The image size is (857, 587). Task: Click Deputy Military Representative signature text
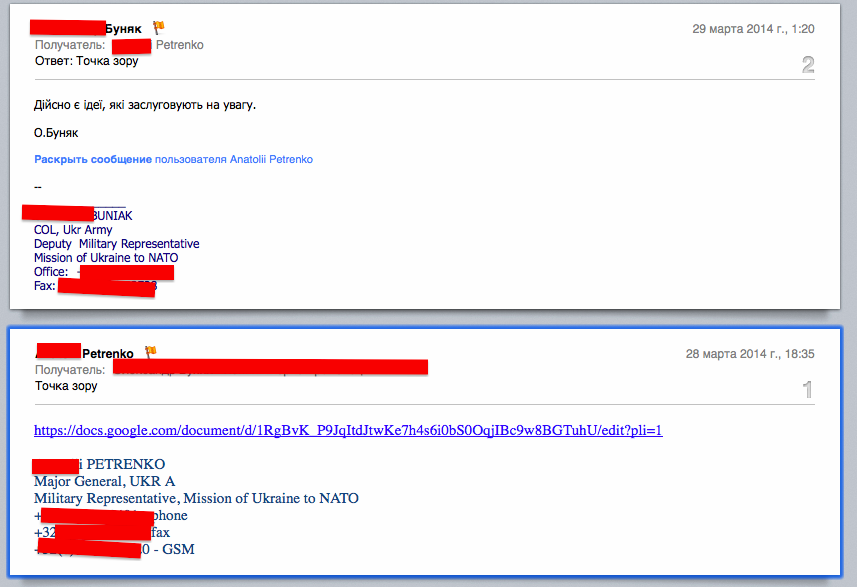point(116,244)
